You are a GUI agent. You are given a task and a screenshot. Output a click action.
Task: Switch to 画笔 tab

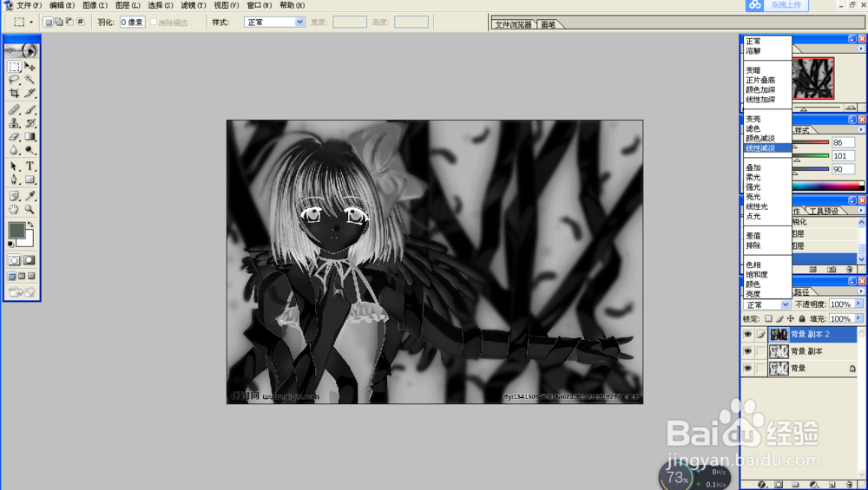548,24
